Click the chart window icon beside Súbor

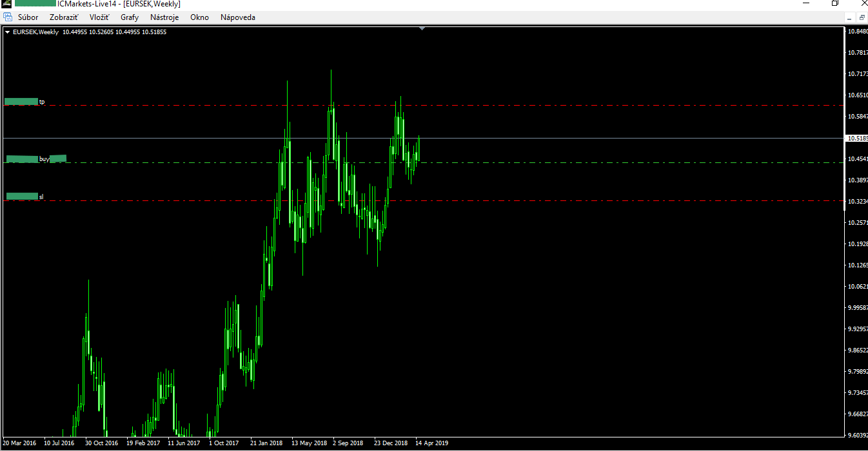pos(8,17)
